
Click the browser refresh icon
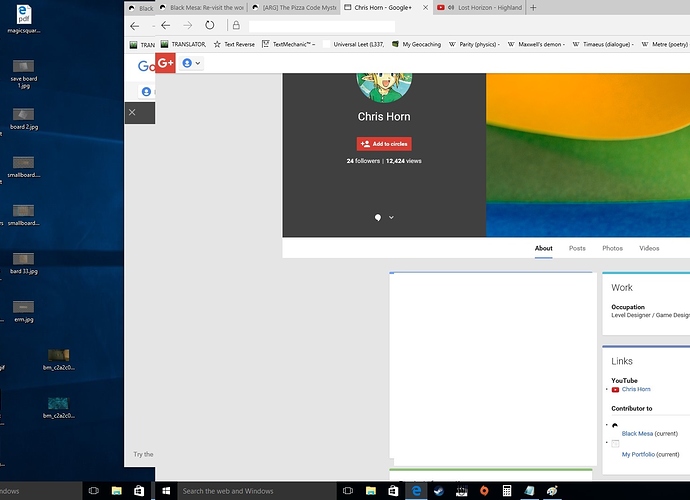209,25
